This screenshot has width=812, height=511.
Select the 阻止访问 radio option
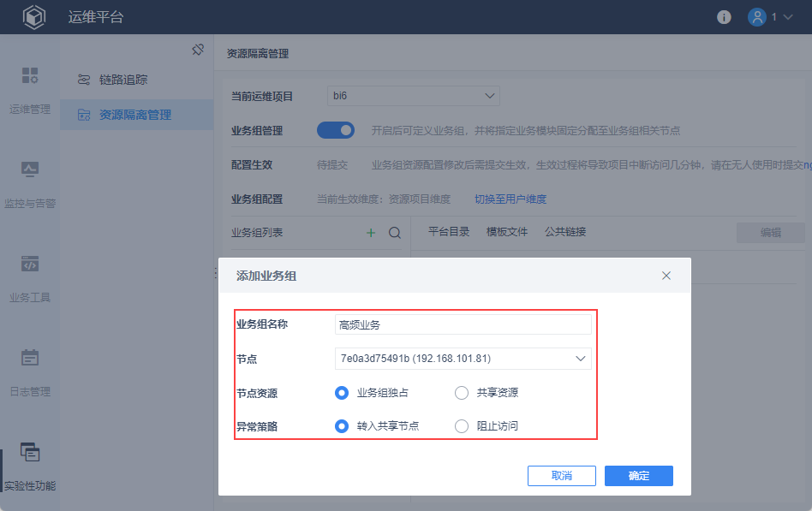click(x=462, y=425)
